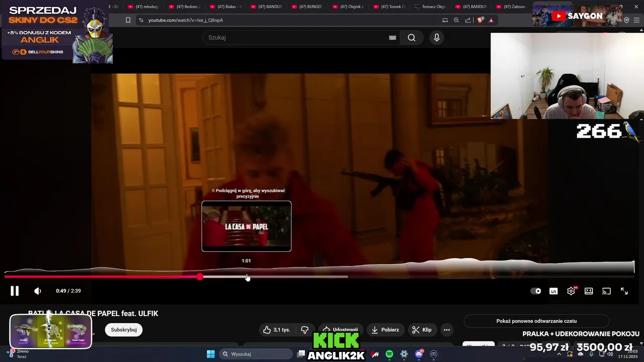The height and width of the screenshot is (362, 644).
Task: Switch to the "(47) Tomek O" tab
Action: click(389, 7)
